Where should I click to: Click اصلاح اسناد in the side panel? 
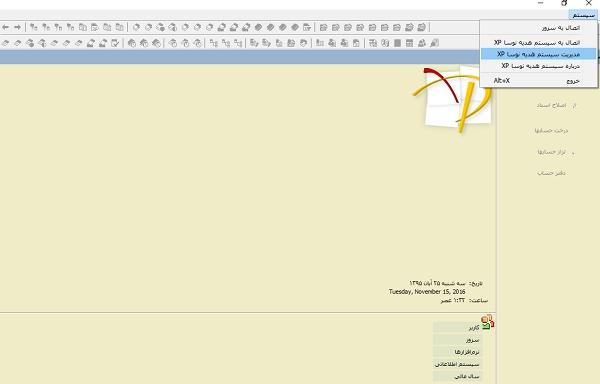(x=551, y=105)
